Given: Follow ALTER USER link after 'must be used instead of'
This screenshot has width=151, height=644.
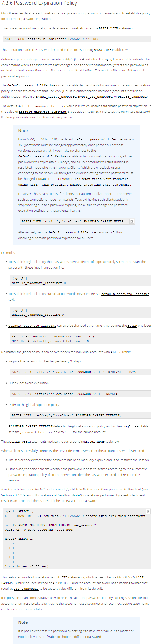Looking at the screenshot, I should [x=62, y=583].
